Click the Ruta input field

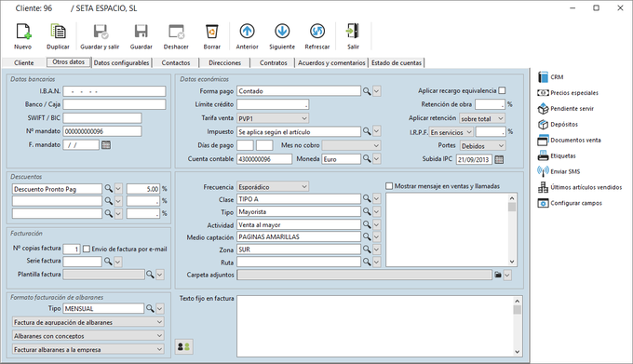[299, 263]
